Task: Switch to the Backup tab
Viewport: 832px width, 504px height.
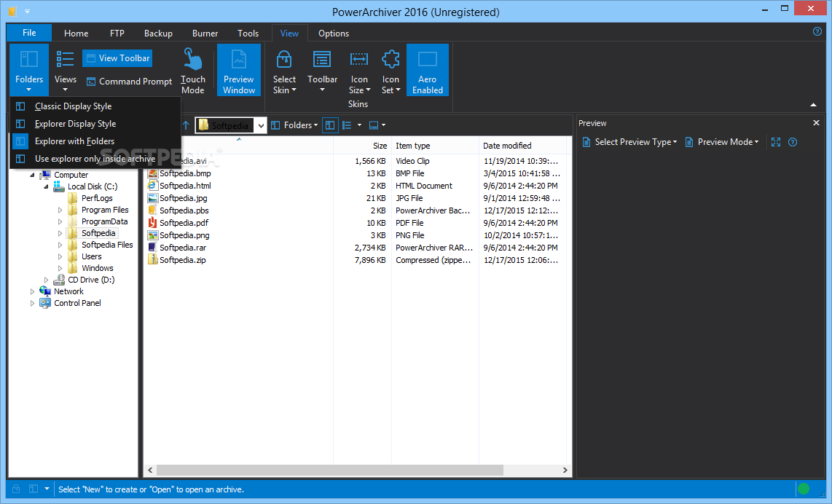Action: click(158, 33)
